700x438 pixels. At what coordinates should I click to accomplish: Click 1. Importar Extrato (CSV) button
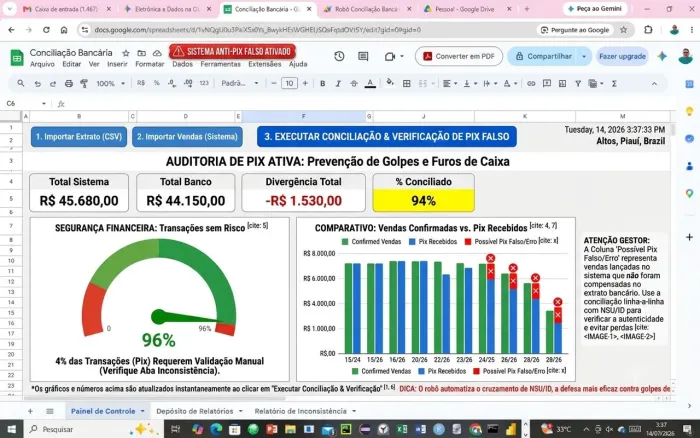(x=79, y=137)
